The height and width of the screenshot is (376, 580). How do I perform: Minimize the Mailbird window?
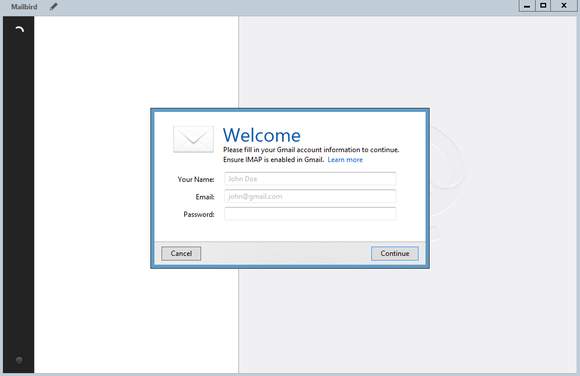527,6
